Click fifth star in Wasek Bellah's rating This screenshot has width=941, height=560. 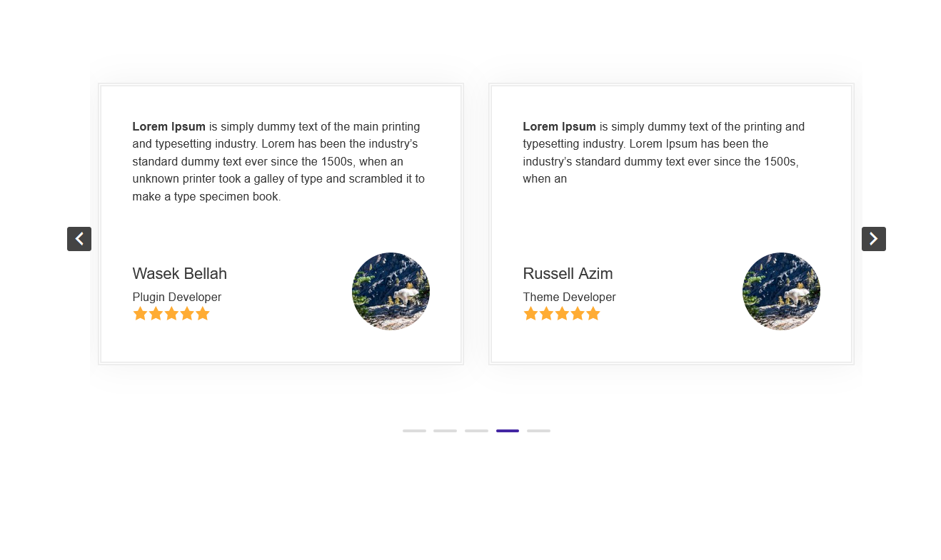point(203,314)
